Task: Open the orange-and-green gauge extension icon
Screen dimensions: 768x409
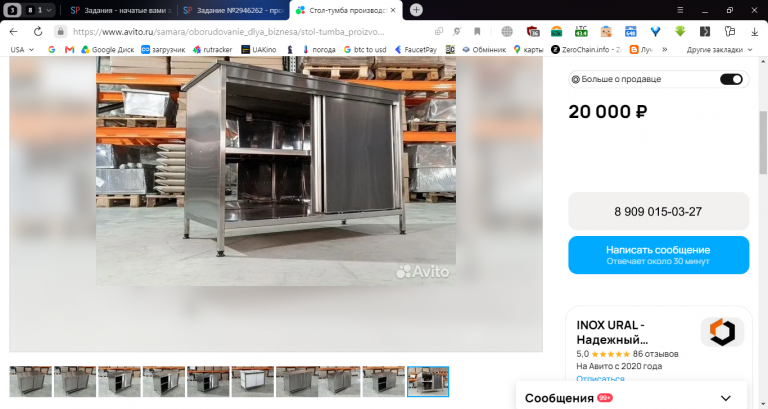Action: [556, 31]
